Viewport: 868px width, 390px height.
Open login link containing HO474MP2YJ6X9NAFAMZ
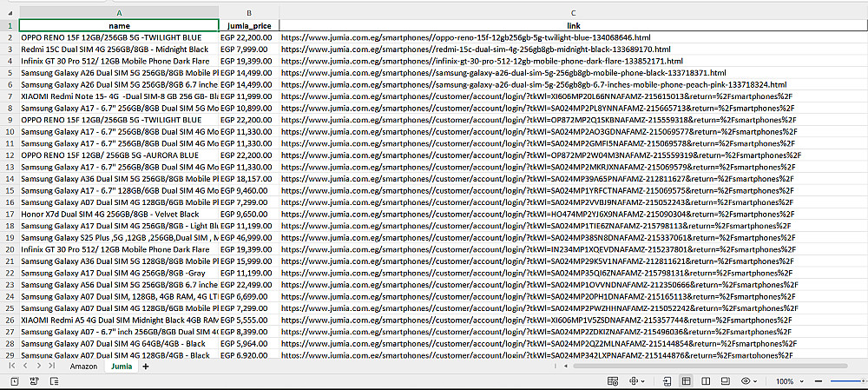pos(538,214)
